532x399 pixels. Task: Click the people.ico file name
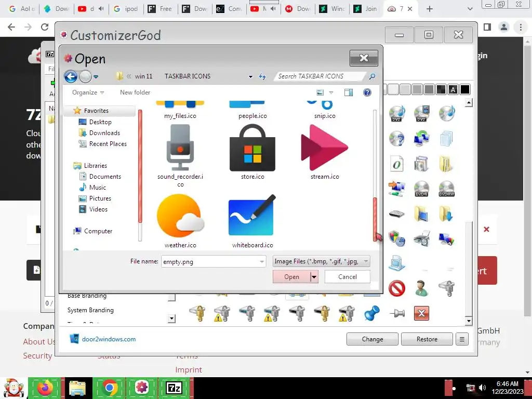pyautogui.click(x=252, y=116)
